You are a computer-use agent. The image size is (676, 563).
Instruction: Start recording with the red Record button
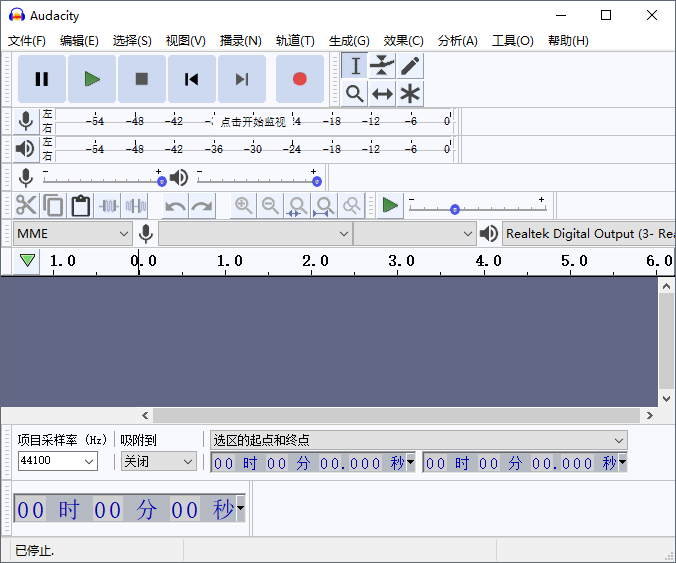[300, 79]
